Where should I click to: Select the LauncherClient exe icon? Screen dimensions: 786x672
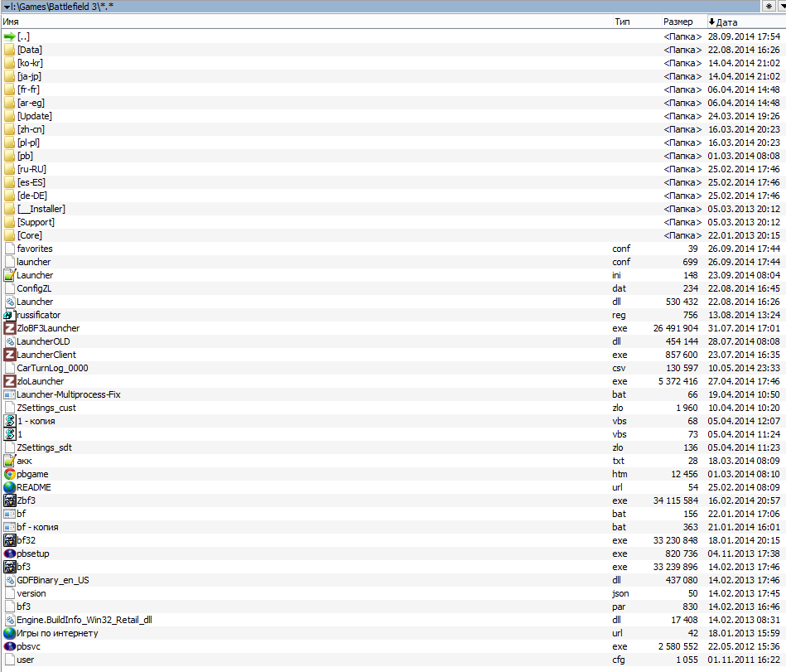pyautogui.click(x=9, y=355)
